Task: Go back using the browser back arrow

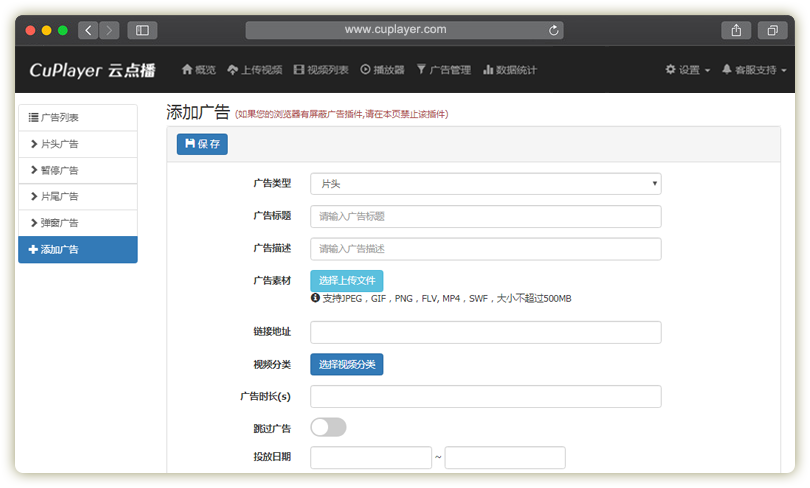Action: 88,30
